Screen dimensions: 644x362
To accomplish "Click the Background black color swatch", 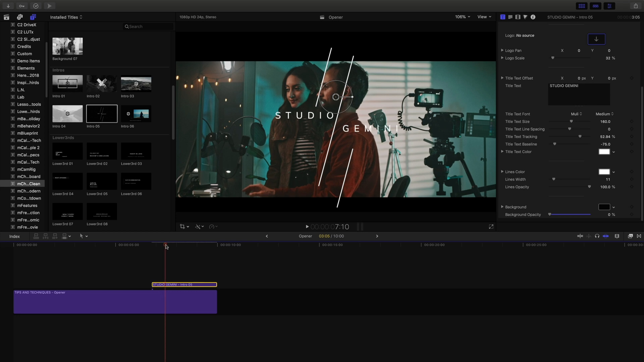I will point(604,207).
